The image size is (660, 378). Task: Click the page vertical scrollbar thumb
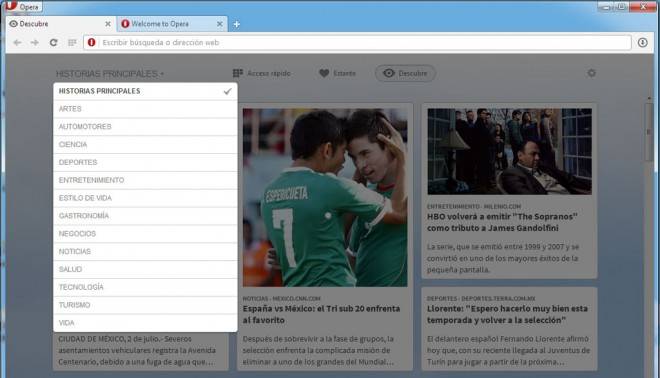click(x=649, y=131)
